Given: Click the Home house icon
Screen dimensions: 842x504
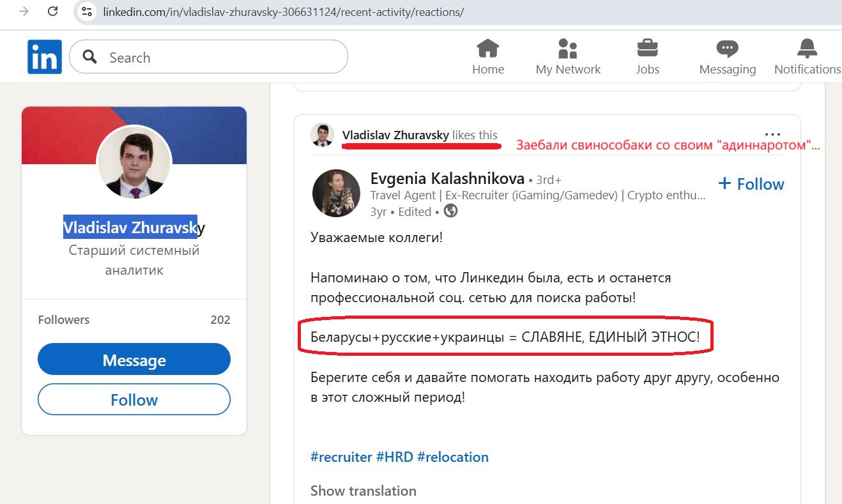Looking at the screenshot, I should click(x=488, y=49).
